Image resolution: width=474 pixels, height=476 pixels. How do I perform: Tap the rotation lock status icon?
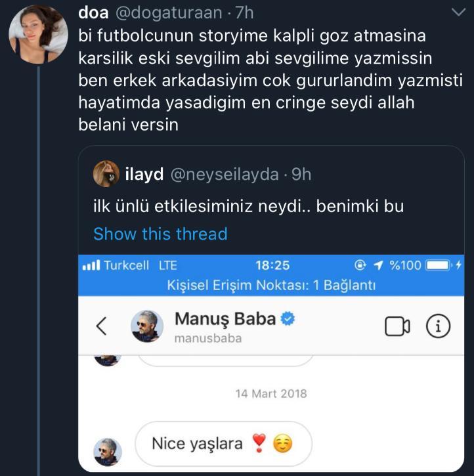[x=359, y=266]
